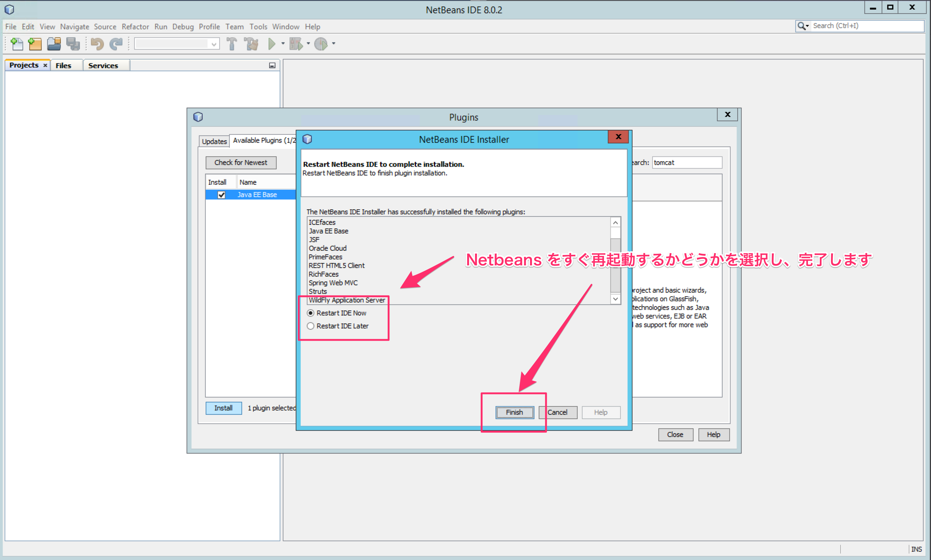The image size is (931, 560).
Task: Open the Edit menu
Action: (x=28, y=27)
